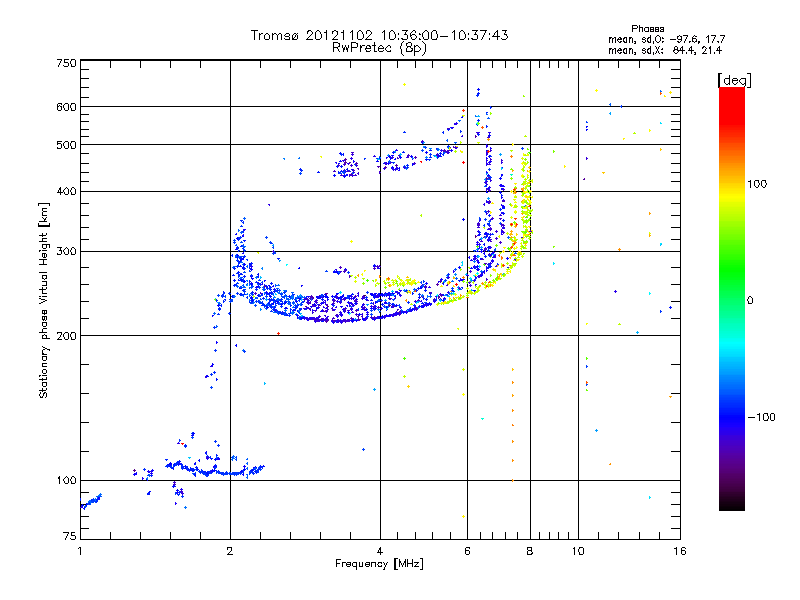The height and width of the screenshot is (600, 800).
Task: Click the "Frequency [MHz]" axis title
Action: [379, 564]
